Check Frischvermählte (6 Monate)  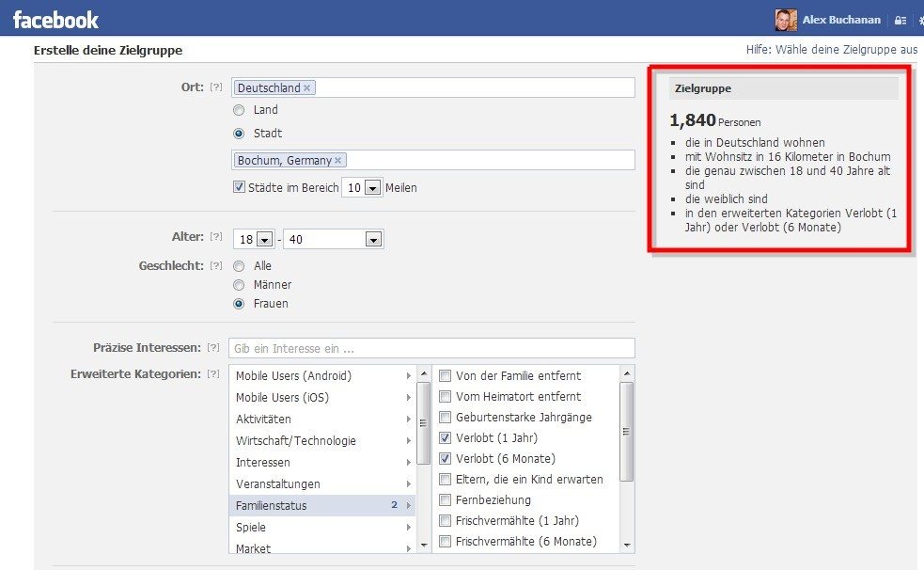point(445,541)
